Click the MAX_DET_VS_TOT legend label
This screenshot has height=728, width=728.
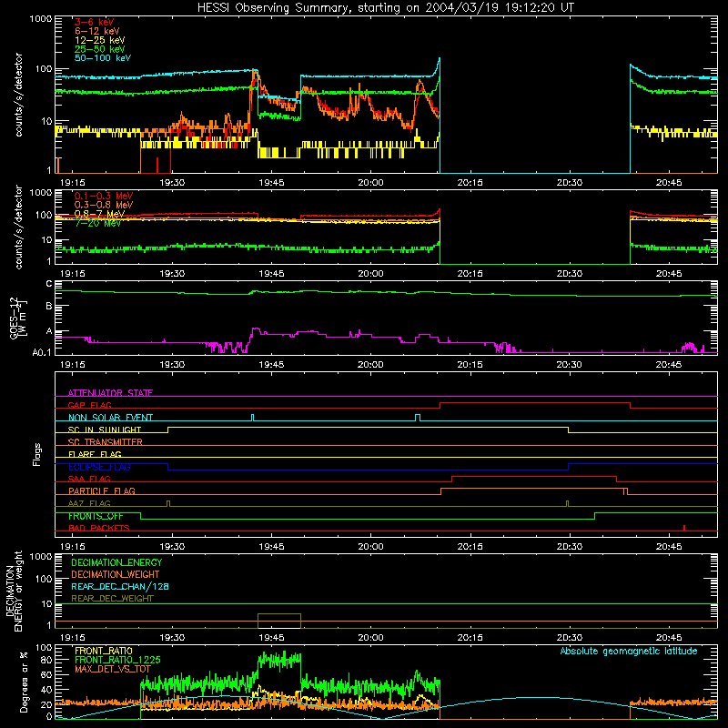(x=112, y=669)
